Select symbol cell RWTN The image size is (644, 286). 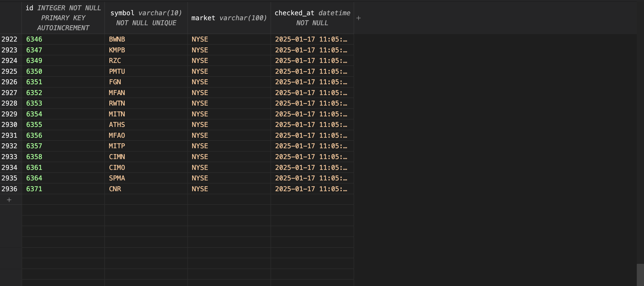(x=146, y=103)
